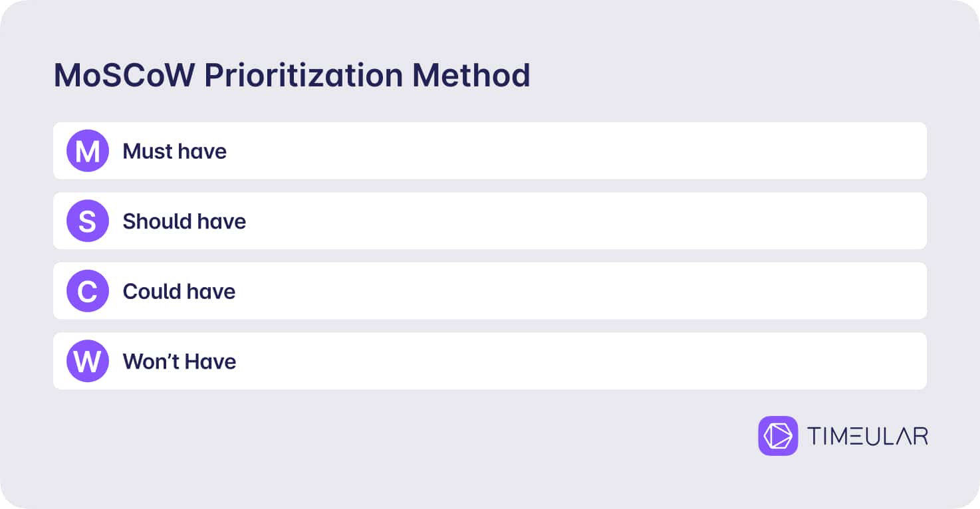
Task: Click the MoSCoW Prioritization Method heading
Action: pos(292,76)
